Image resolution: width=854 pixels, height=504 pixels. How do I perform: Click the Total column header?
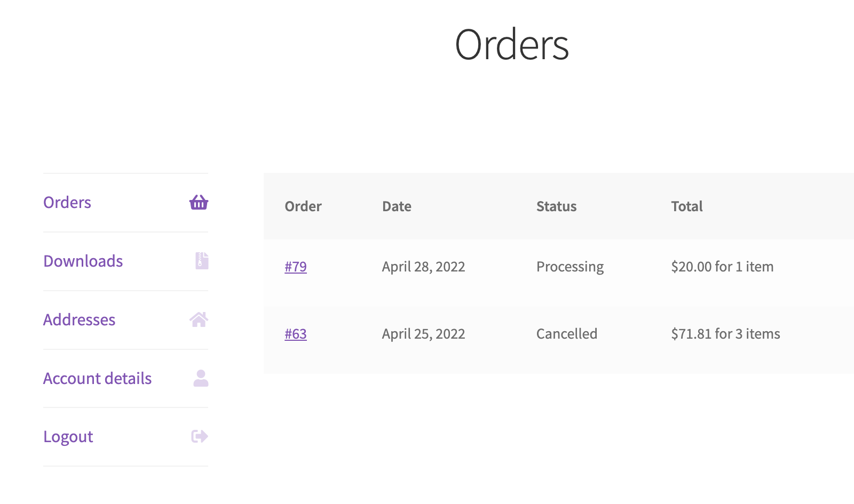(x=687, y=206)
